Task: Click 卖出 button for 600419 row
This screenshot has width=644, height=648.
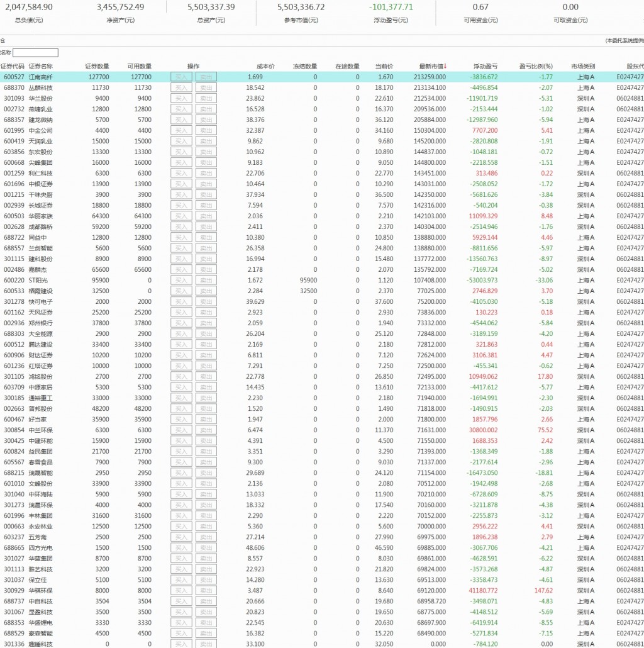Action: (206, 141)
